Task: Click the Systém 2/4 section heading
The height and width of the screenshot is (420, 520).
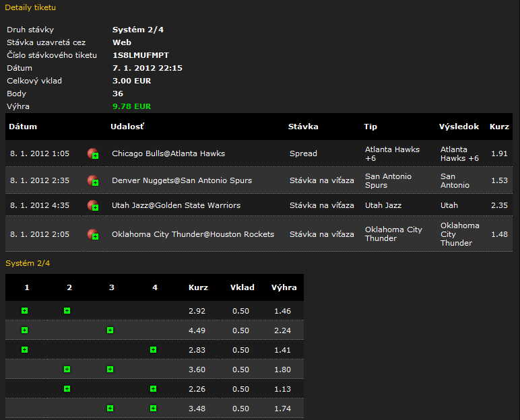Action: (x=28, y=263)
